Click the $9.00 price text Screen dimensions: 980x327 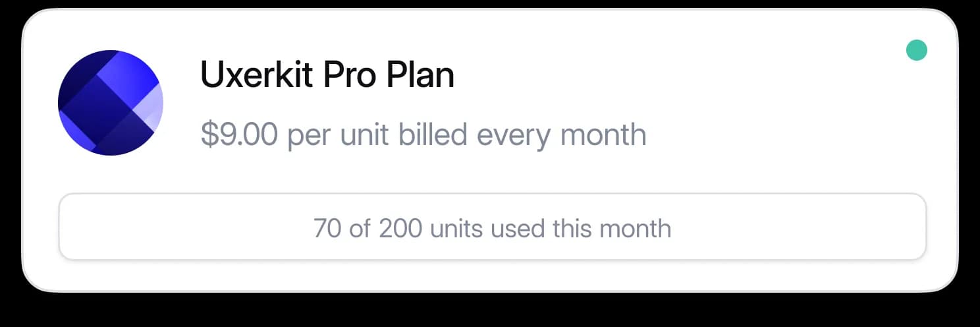coord(240,134)
